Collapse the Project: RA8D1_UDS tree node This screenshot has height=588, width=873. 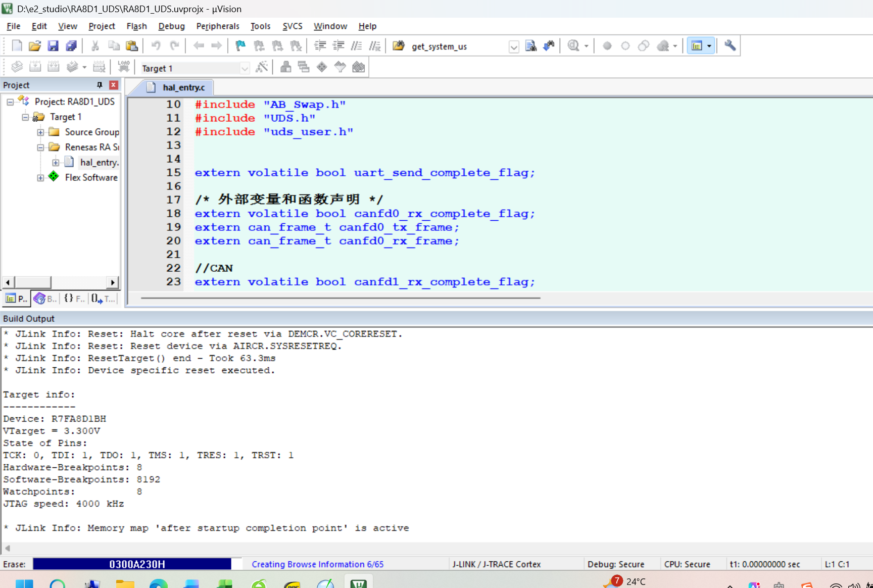[x=10, y=102]
